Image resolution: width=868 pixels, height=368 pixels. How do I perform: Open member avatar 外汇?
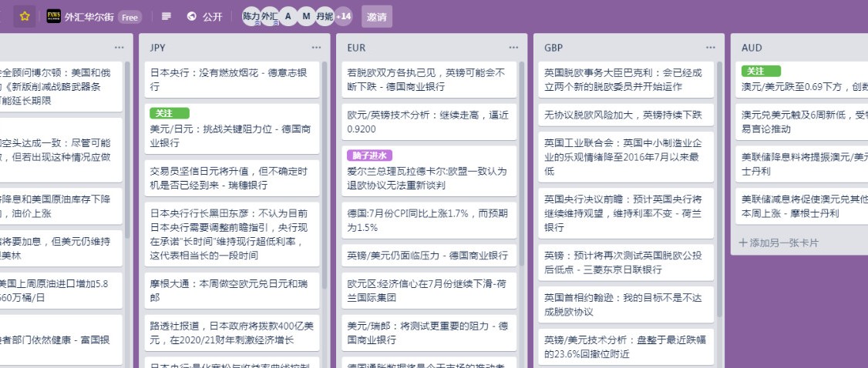point(270,17)
